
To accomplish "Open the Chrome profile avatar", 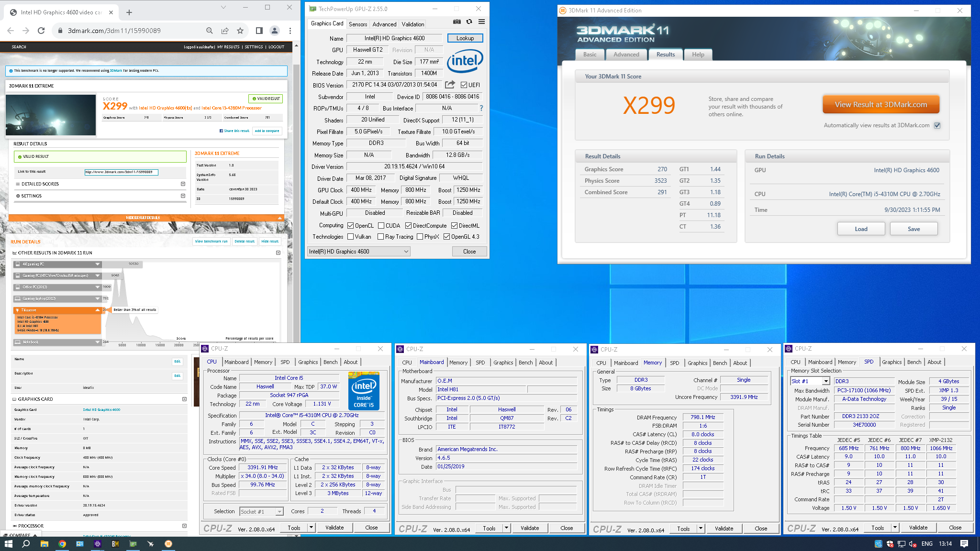I will pos(275,31).
